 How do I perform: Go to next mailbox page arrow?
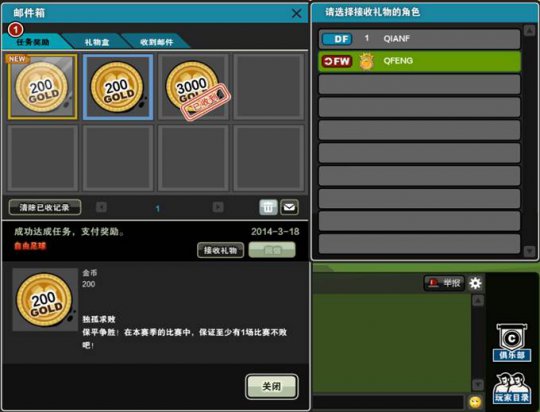click(218, 207)
